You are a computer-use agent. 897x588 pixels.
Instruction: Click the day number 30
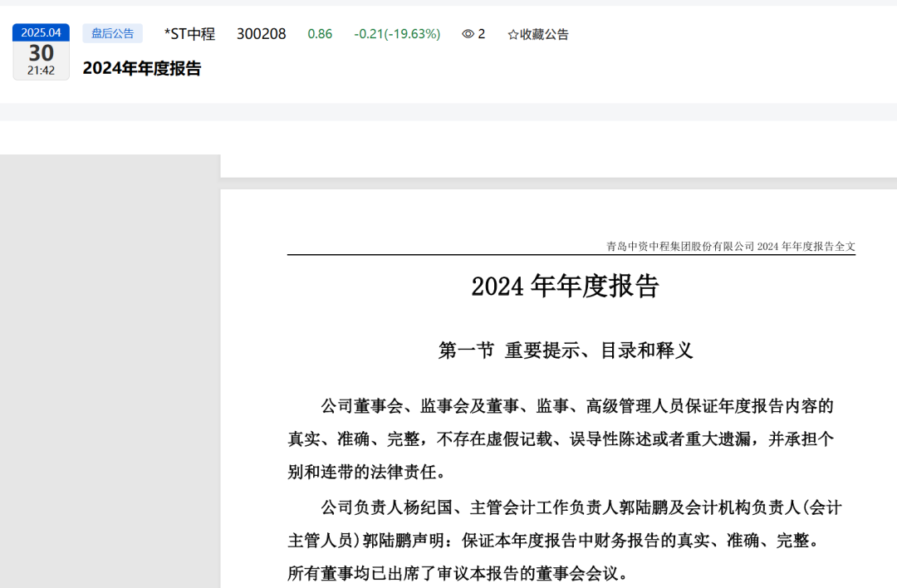(x=42, y=52)
